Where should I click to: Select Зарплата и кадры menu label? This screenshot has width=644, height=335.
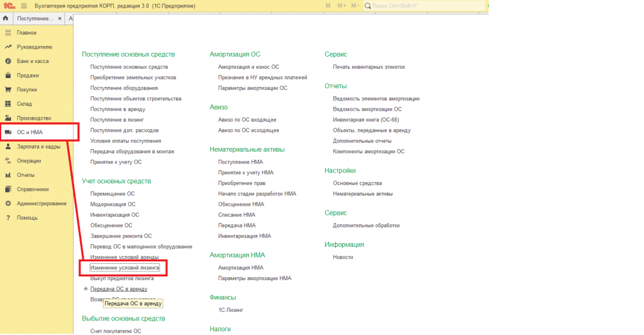pyautogui.click(x=38, y=146)
